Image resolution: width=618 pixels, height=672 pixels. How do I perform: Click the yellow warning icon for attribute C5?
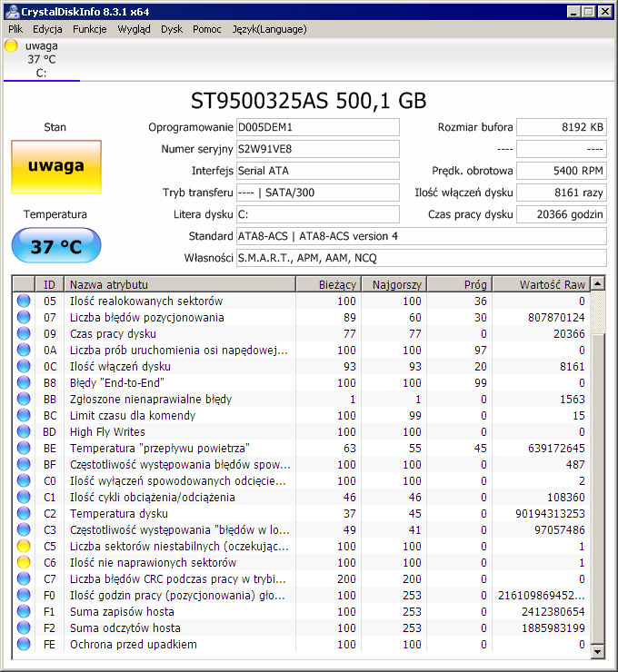tap(24, 546)
